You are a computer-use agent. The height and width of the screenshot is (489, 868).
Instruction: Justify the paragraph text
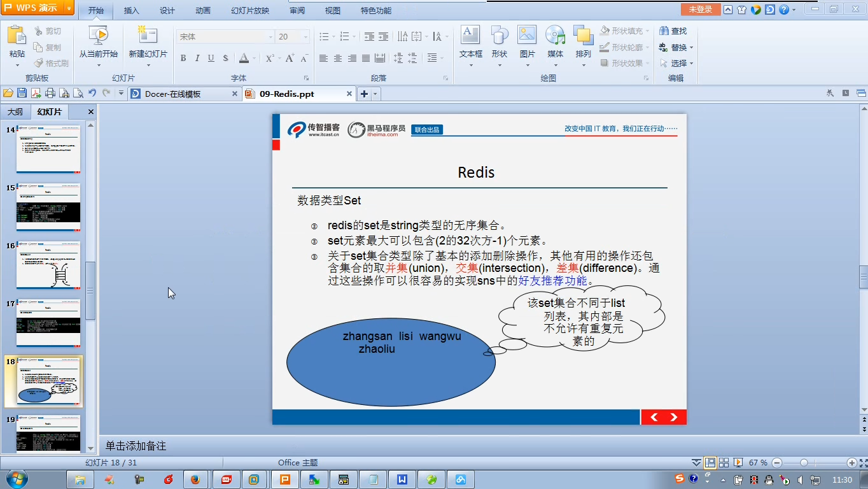(366, 58)
